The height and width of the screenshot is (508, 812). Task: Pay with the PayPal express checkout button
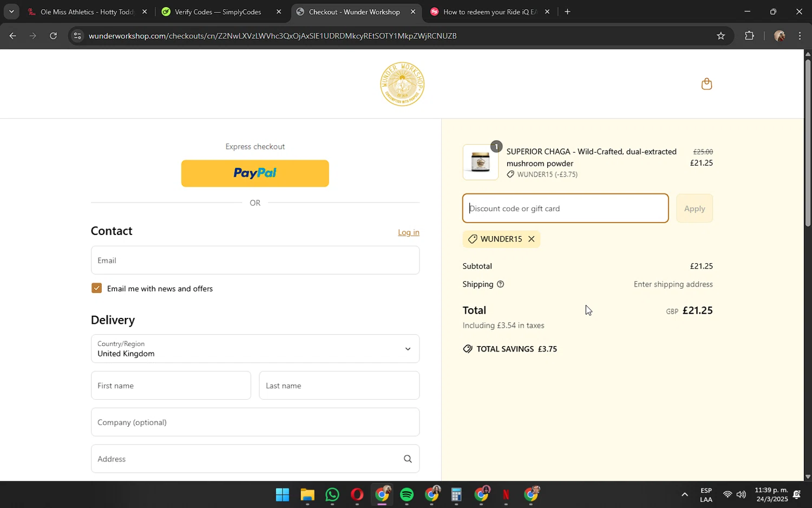[x=255, y=173]
